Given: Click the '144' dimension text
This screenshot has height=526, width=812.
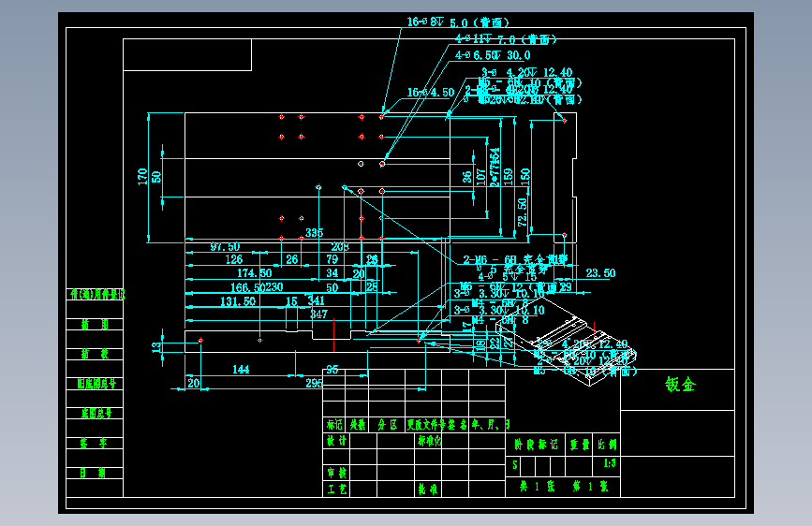Looking at the screenshot, I should pyautogui.click(x=241, y=369).
